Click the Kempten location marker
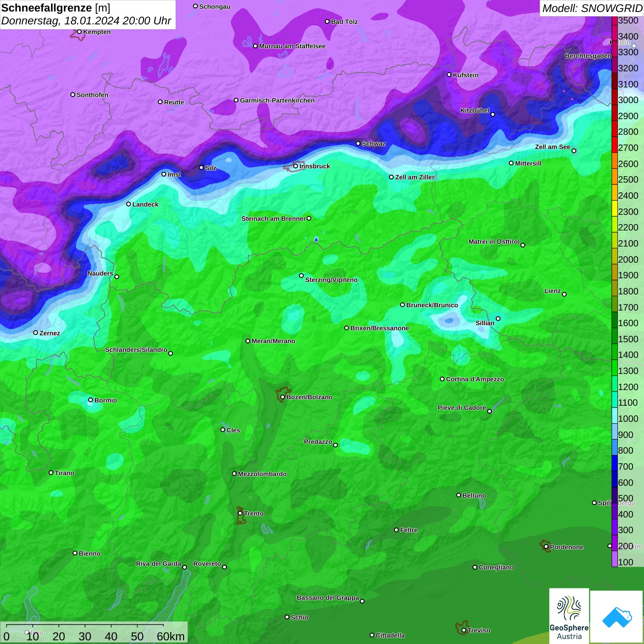 (x=79, y=32)
